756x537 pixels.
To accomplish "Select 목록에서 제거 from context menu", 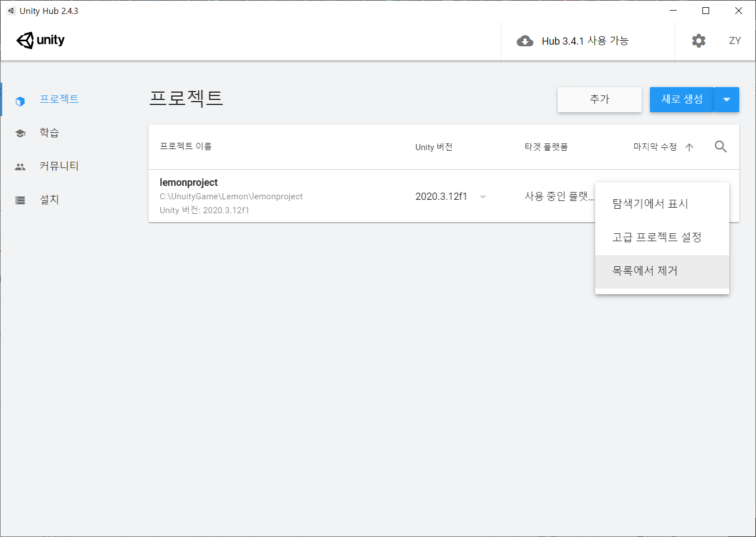I will coord(662,271).
